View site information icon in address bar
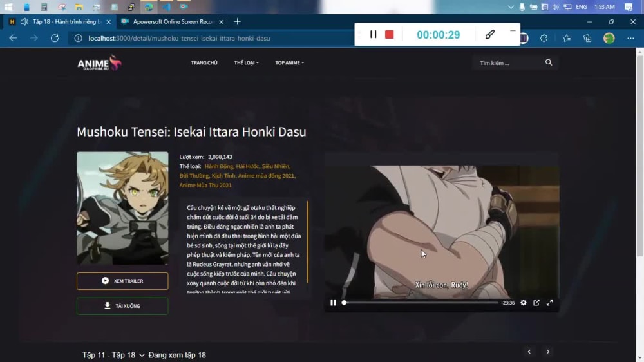The height and width of the screenshot is (362, 644). (x=78, y=38)
